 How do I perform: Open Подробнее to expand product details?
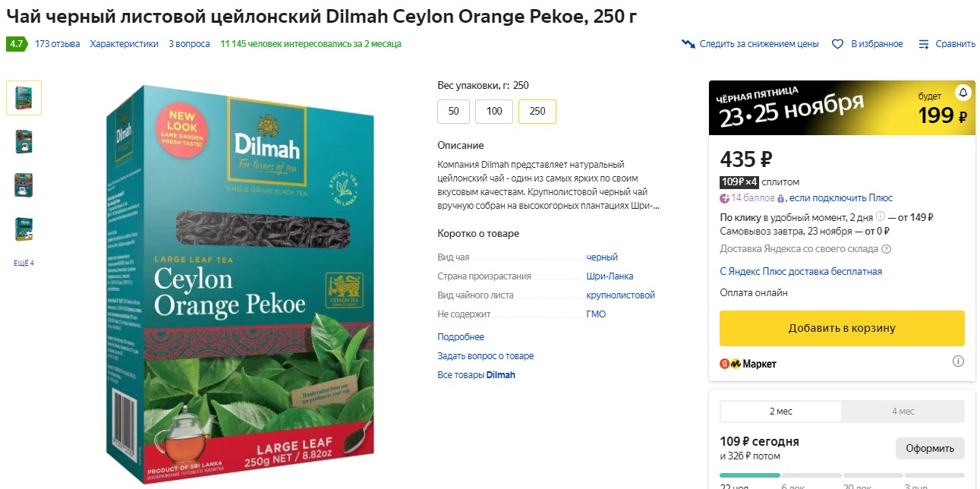459,336
